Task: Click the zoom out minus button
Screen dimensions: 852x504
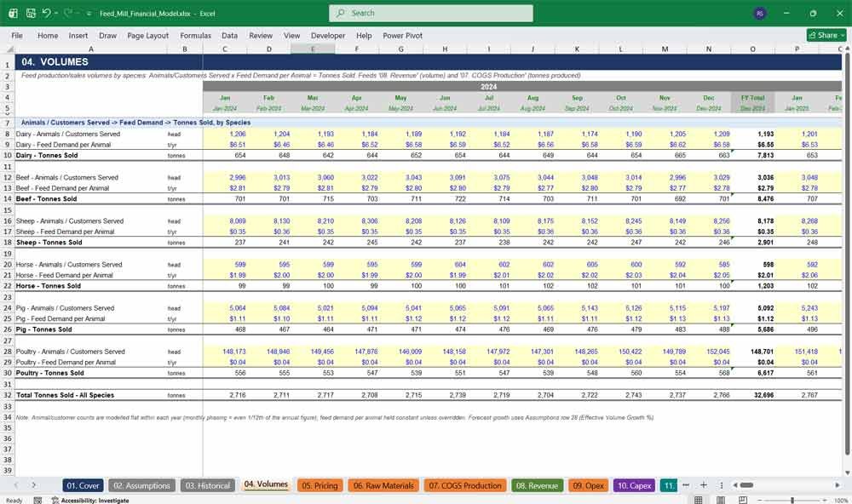Action: coord(760,501)
